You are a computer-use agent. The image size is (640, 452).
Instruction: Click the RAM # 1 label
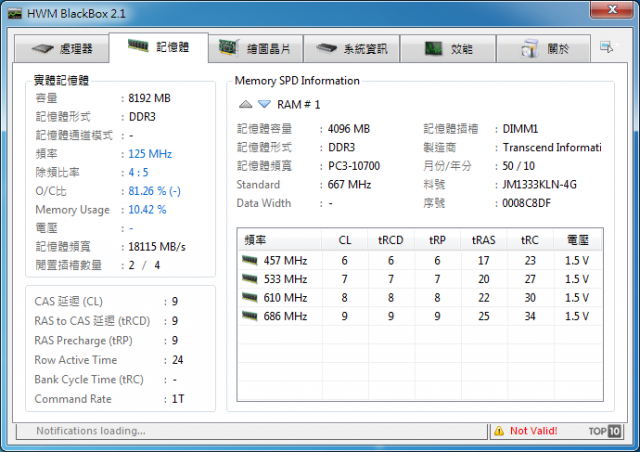point(299,105)
